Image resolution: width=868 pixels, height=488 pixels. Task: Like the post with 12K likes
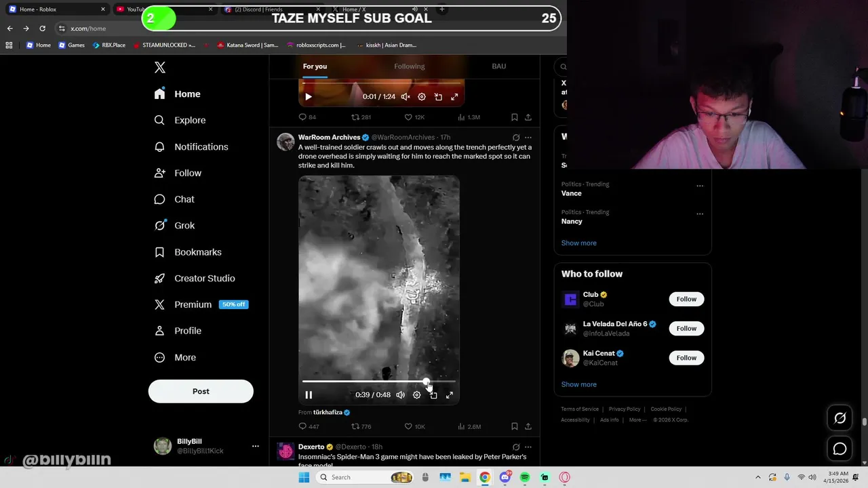click(x=414, y=117)
